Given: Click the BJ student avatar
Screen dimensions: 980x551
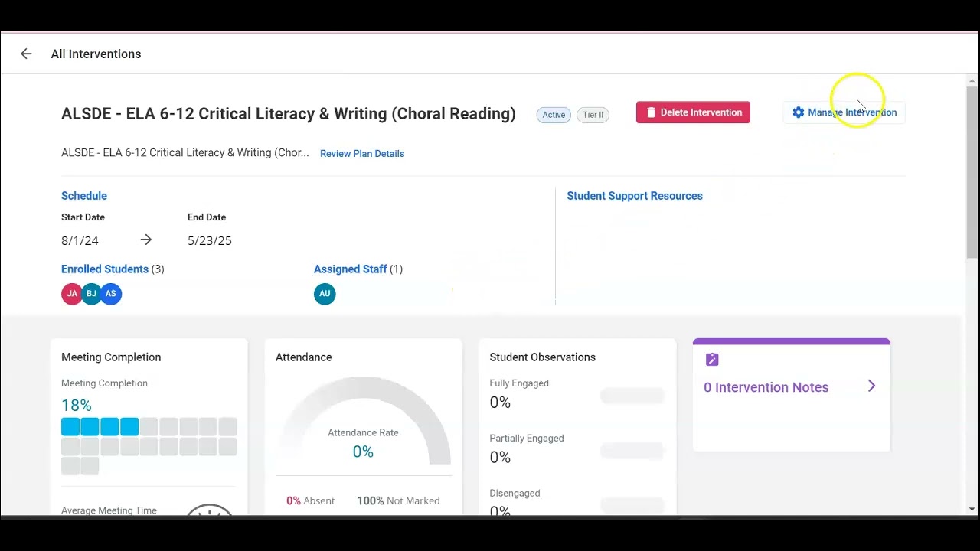Looking at the screenshot, I should click(x=91, y=294).
